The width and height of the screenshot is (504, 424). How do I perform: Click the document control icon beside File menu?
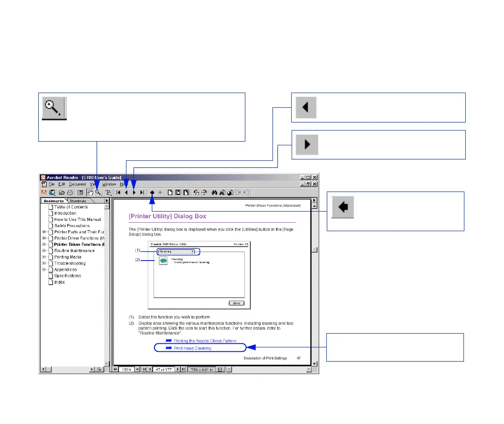(44, 184)
